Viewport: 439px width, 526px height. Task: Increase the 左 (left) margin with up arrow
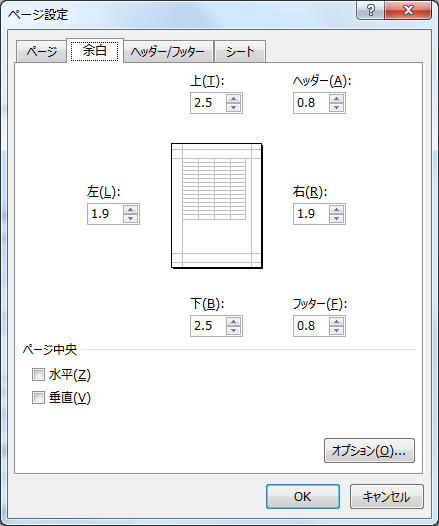point(130,210)
